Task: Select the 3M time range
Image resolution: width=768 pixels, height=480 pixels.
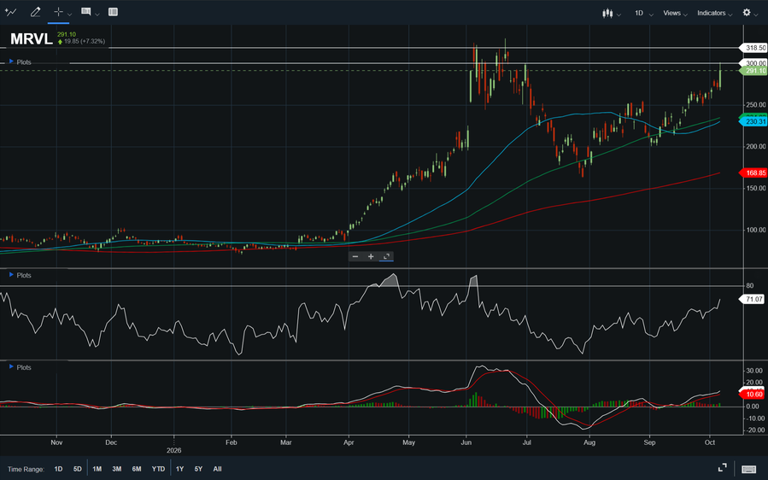Action: [117, 469]
